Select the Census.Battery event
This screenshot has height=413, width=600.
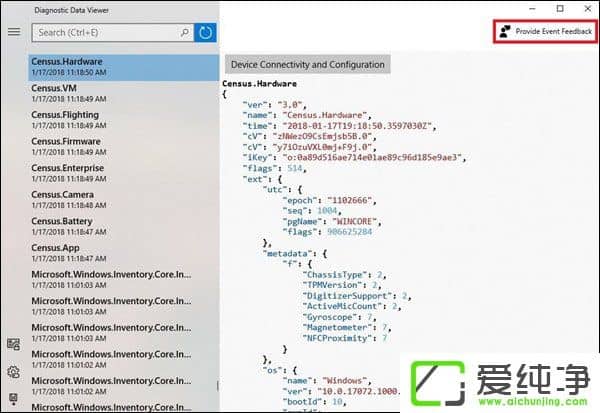click(x=124, y=226)
